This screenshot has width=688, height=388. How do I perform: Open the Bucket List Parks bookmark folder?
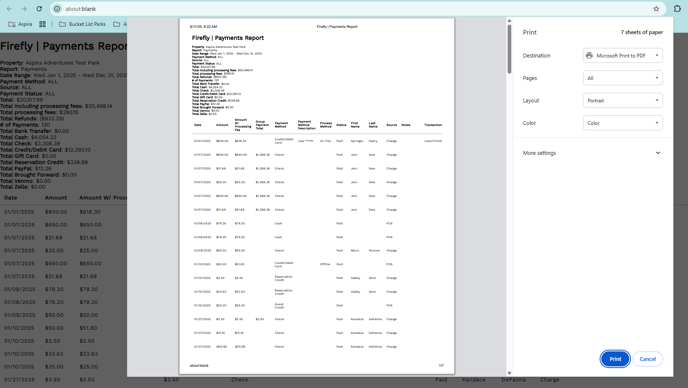pyautogui.click(x=82, y=24)
